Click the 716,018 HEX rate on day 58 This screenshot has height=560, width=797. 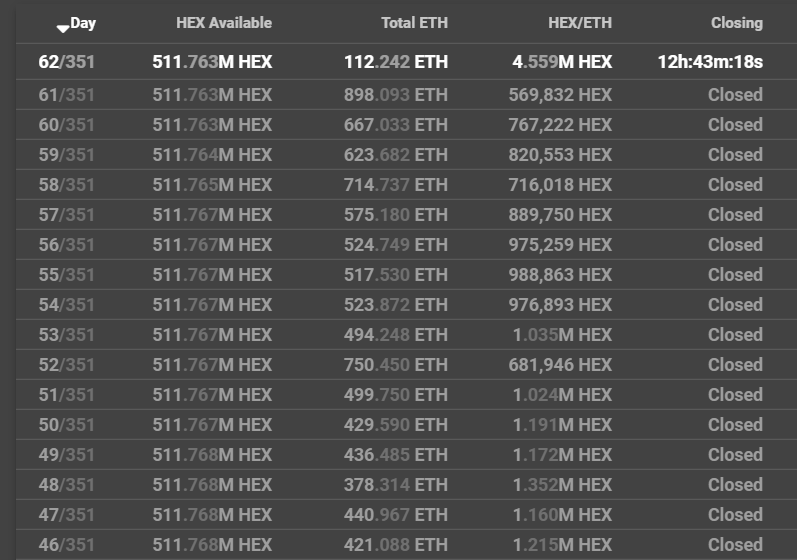(560, 184)
